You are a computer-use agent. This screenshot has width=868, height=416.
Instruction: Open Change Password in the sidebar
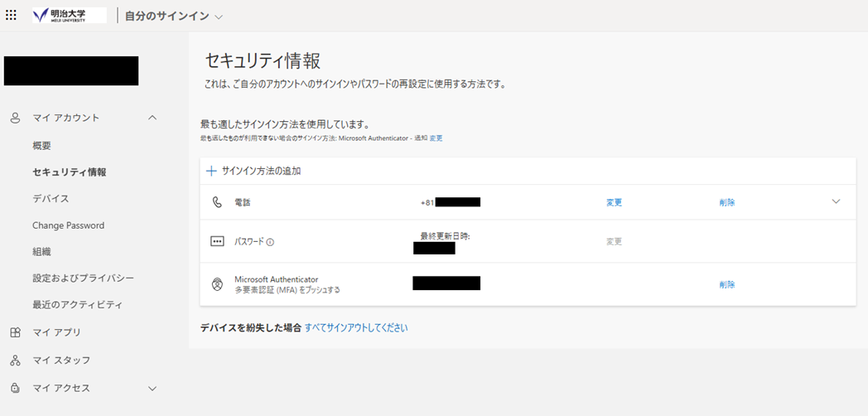68,225
